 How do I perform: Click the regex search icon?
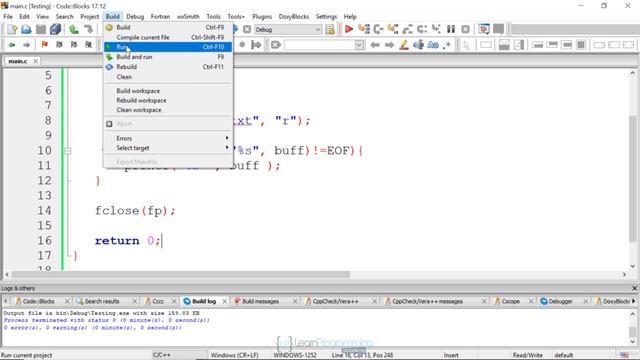[x=447, y=44]
